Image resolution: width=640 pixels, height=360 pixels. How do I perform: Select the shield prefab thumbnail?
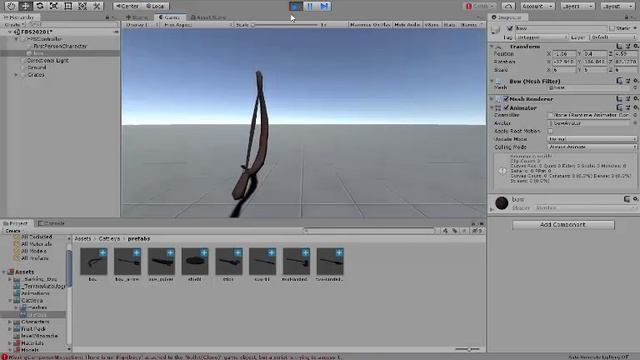point(195,261)
